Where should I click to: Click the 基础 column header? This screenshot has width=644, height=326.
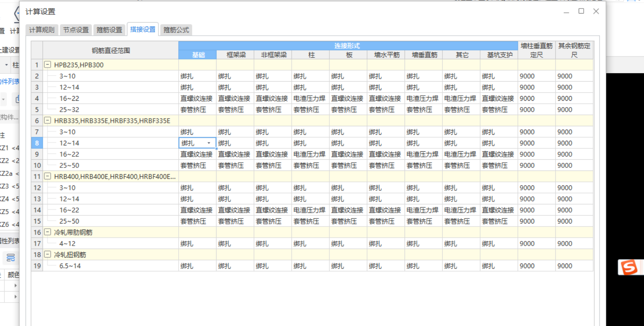tap(197, 55)
